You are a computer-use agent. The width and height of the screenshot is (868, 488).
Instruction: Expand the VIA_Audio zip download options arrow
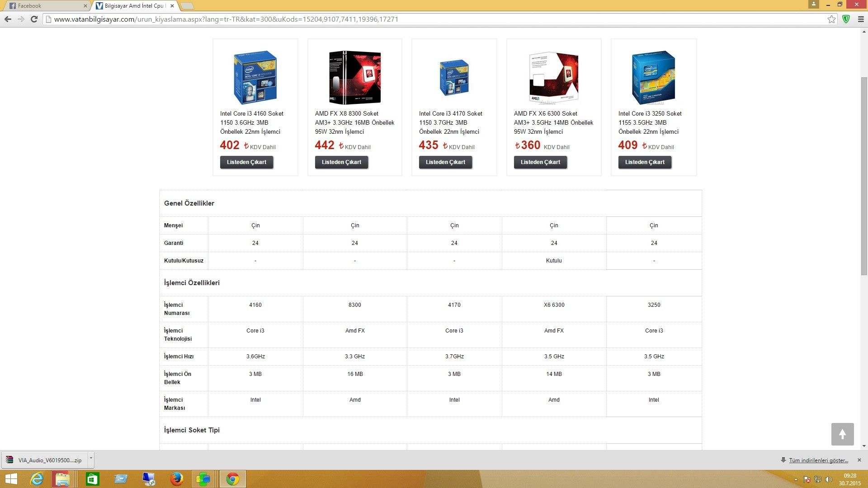[91, 458]
